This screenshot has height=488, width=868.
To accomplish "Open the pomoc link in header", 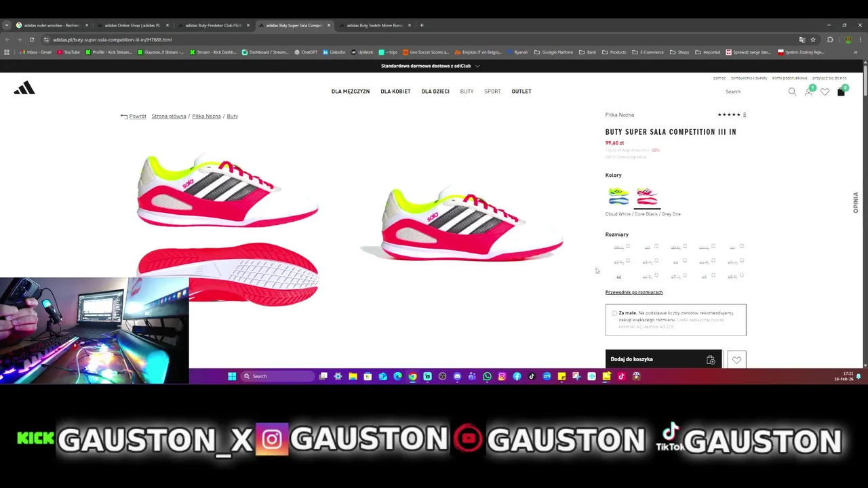I will [x=719, y=78].
